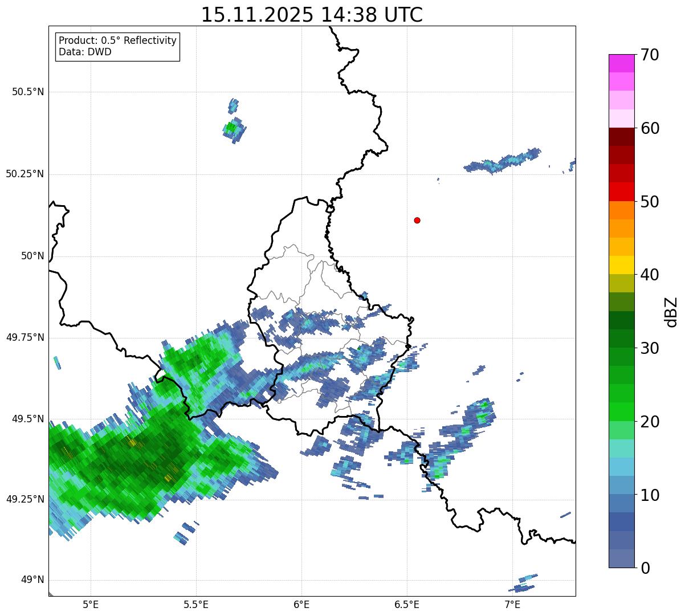Viewport: 685px width, 616px height.
Task: Click the colorbar tick label "60"
Action: (650, 128)
